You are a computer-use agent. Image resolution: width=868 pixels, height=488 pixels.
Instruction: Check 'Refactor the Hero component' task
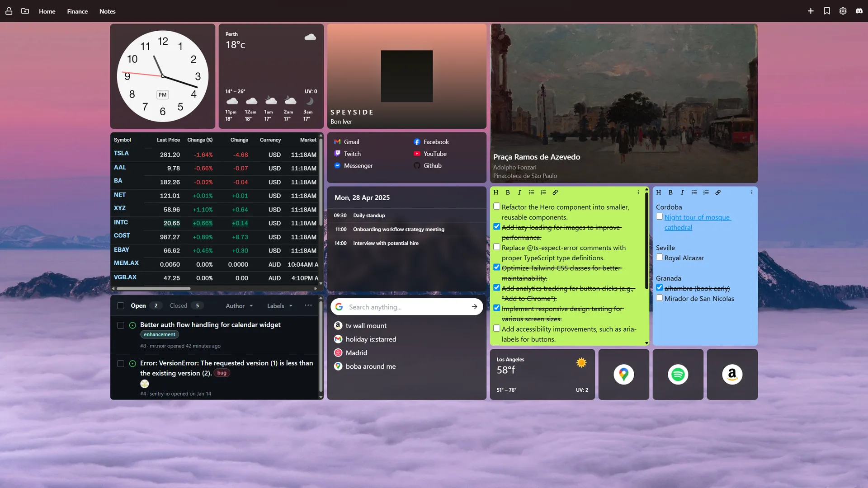[x=497, y=206]
